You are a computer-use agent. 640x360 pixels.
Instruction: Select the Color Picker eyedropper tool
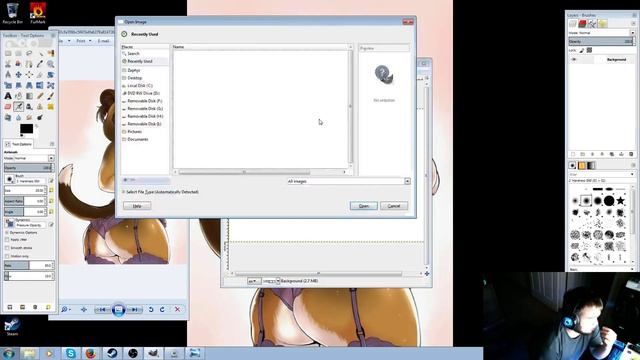coord(40,64)
